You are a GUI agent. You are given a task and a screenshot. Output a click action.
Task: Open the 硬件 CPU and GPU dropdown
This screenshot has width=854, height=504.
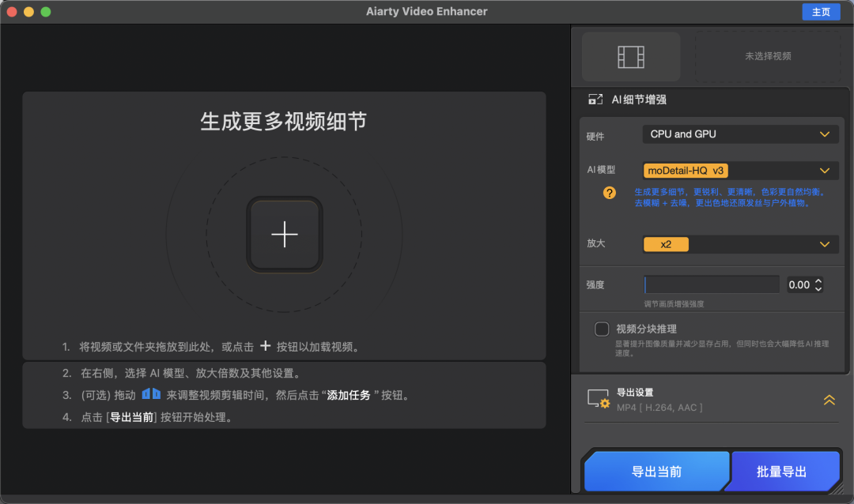coord(740,134)
